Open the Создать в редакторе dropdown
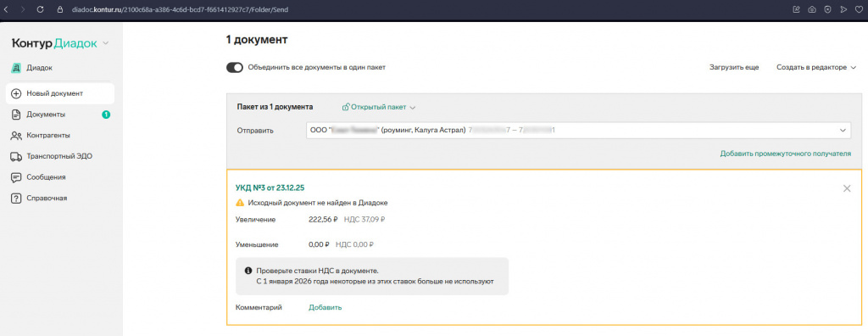Screen dimensions: 868x336 [816, 68]
